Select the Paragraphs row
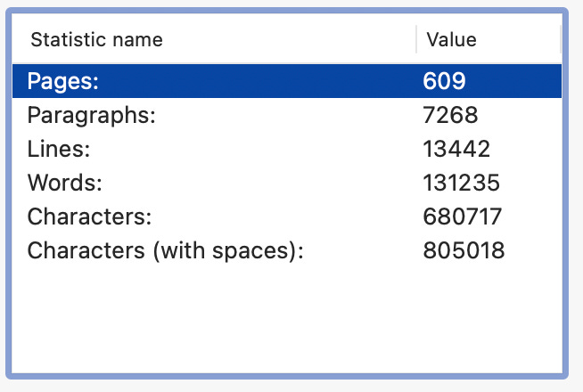This screenshot has width=583, height=392. [x=287, y=115]
